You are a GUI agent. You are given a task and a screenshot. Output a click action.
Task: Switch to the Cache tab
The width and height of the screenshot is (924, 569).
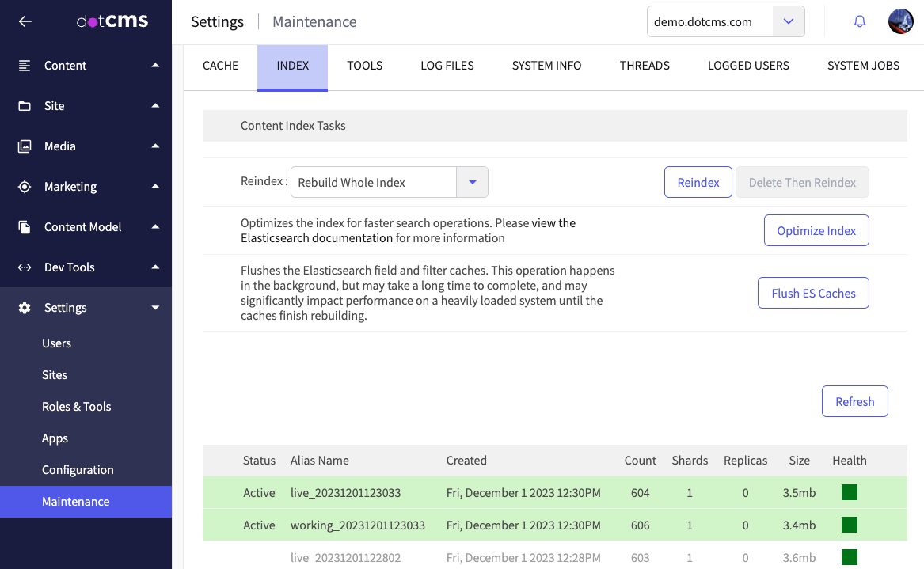pyautogui.click(x=220, y=66)
